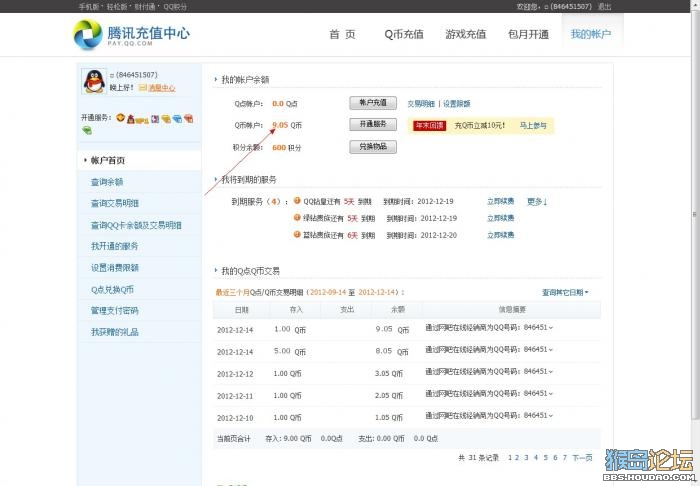Go to page 7 of records

click(x=565, y=457)
